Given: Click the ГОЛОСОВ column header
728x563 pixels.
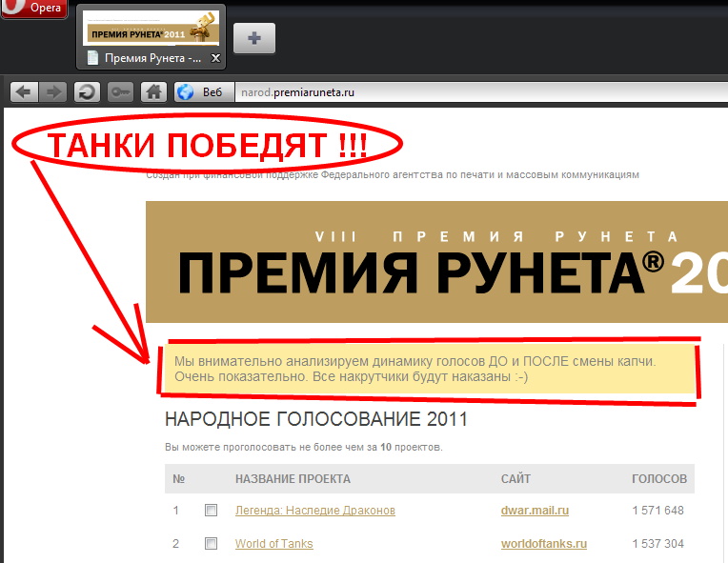Looking at the screenshot, I should (658, 479).
